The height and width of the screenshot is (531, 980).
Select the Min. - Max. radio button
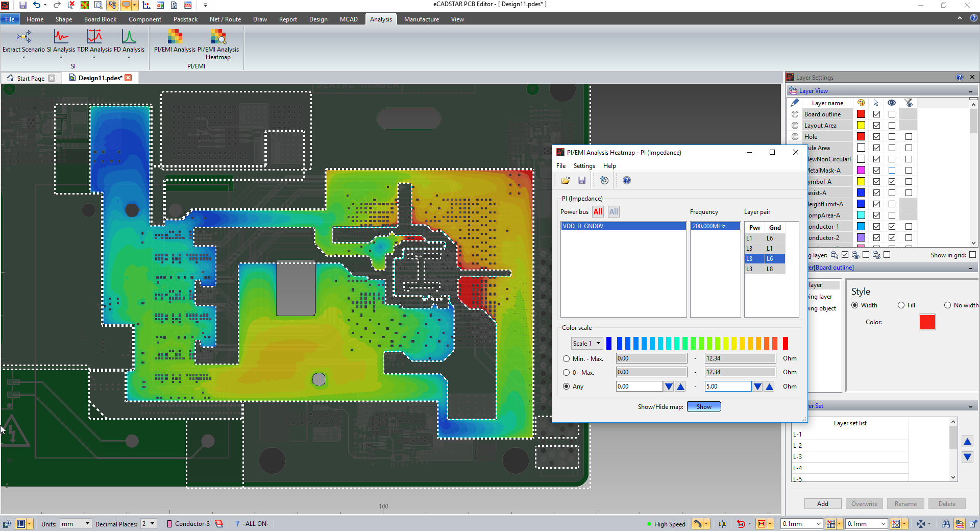tap(567, 359)
